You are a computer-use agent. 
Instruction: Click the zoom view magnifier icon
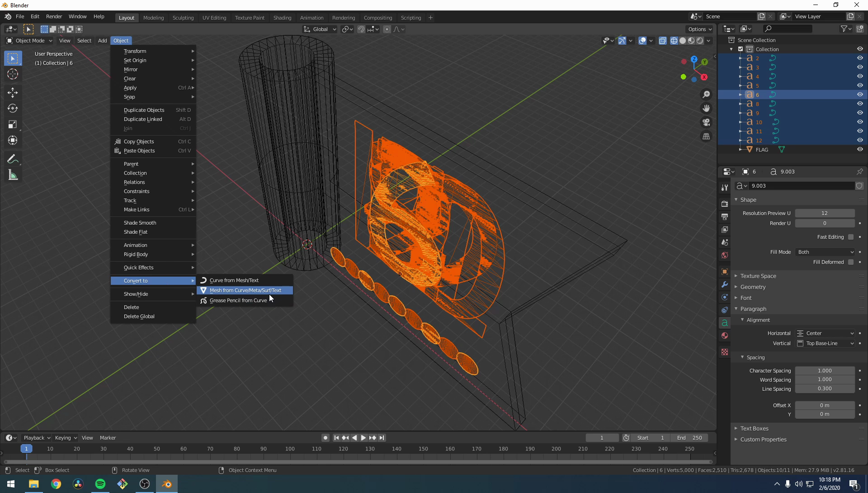coord(706,95)
